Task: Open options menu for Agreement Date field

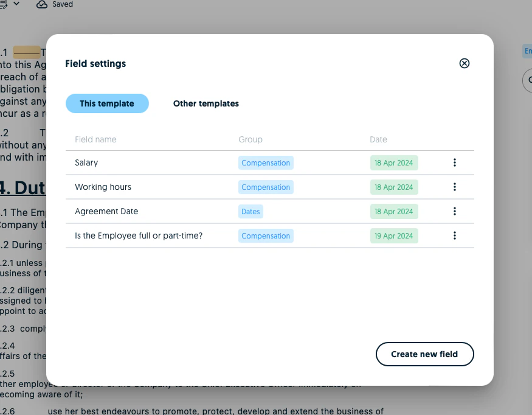Action: [x=455, y=211]
